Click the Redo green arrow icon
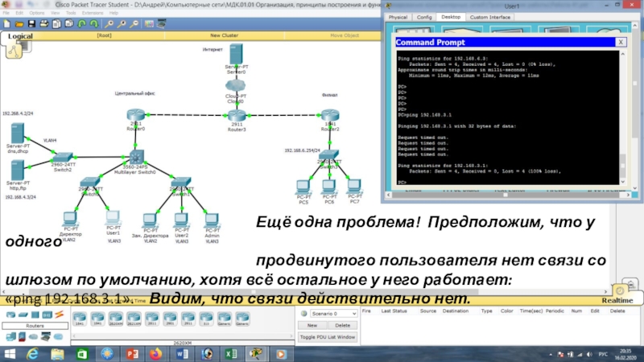The width and height of the screenshot is (644, 362). point(94,24)
